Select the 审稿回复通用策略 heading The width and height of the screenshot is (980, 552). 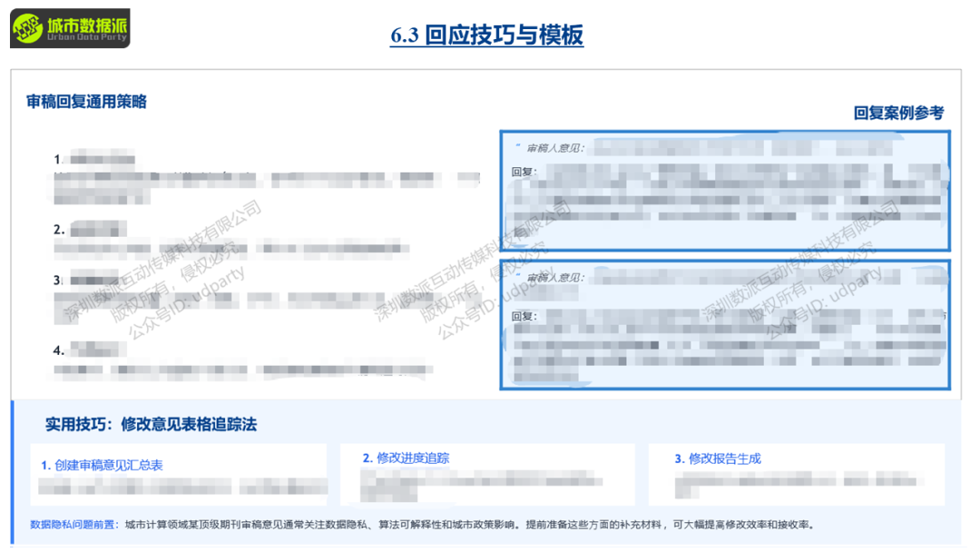pos(86,102)
